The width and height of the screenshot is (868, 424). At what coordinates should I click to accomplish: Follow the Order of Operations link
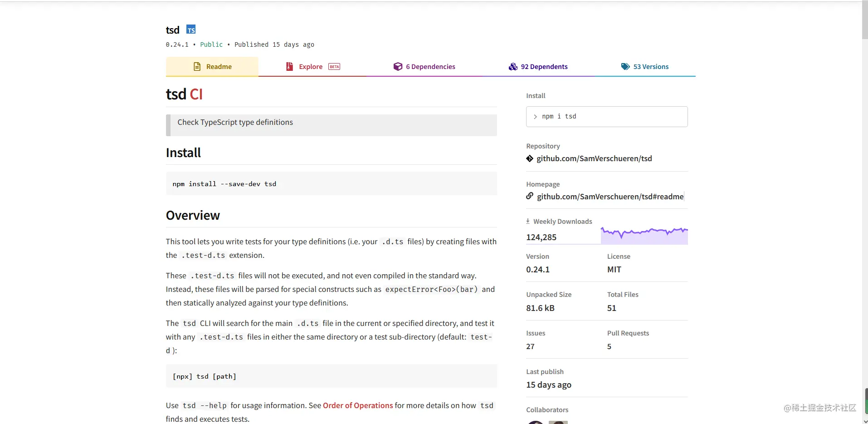click(357, 405)
